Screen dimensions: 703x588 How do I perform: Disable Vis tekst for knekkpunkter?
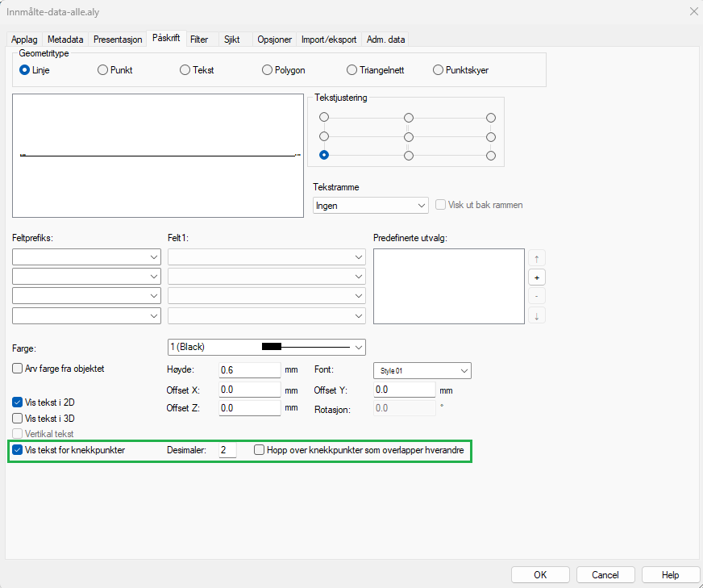click(x=18, y=450)
